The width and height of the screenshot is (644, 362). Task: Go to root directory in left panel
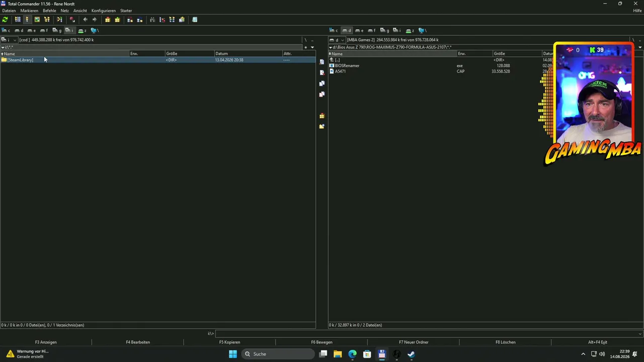[305, 40]
